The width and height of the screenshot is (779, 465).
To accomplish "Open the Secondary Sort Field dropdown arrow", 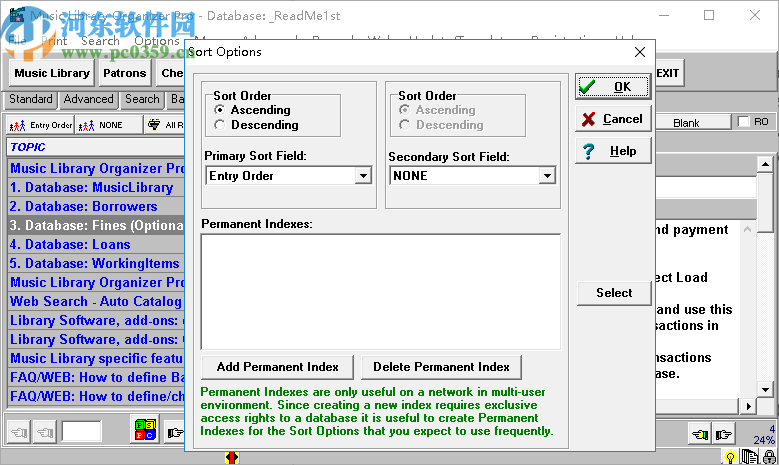I will 547,176.
